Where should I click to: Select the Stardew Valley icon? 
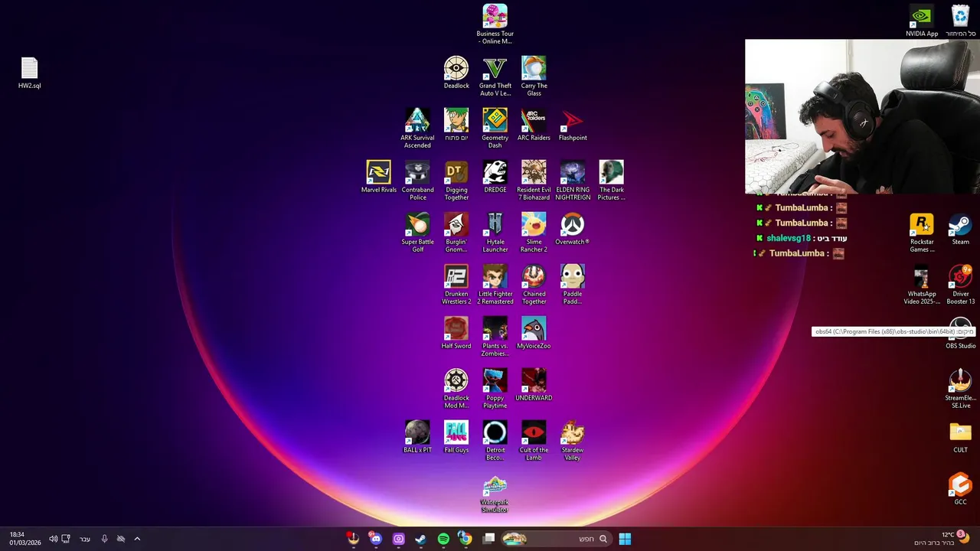(x=573, y=441)
